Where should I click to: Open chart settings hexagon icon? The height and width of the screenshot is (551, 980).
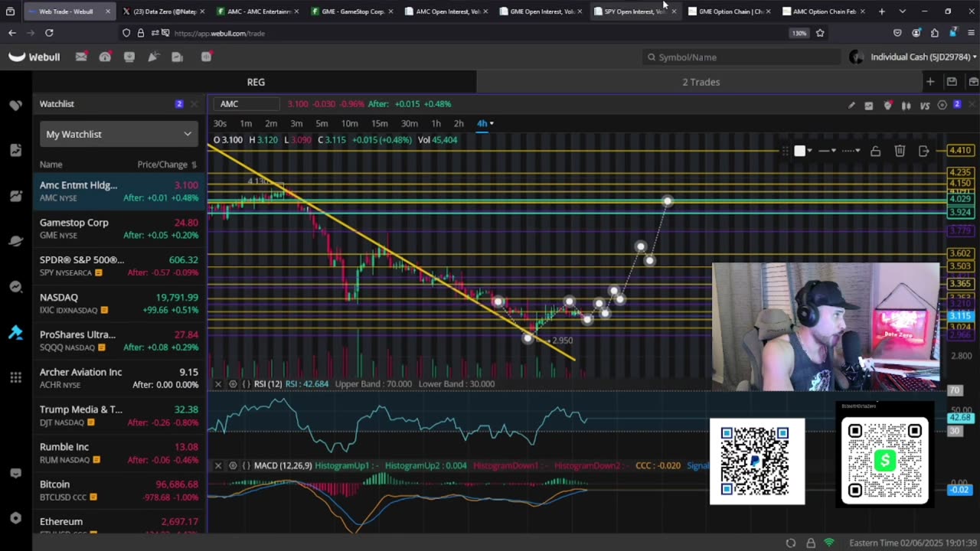tap(942, 106)
